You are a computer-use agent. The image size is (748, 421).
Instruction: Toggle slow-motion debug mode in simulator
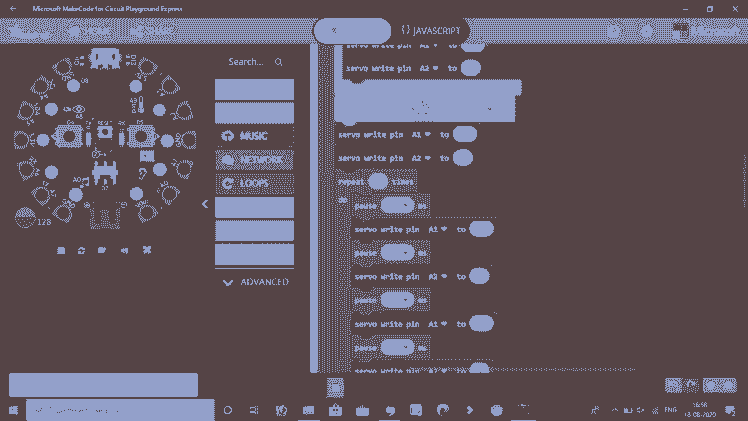coord(102,250)
